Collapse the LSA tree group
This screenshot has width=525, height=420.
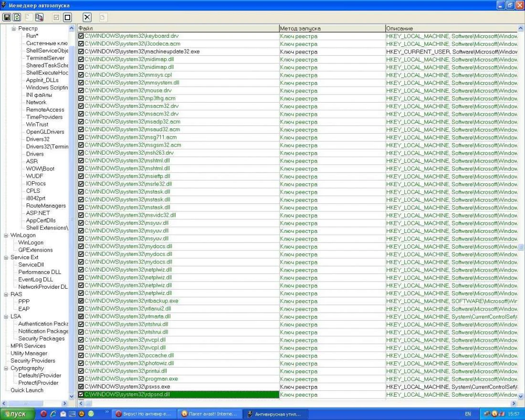6,316
